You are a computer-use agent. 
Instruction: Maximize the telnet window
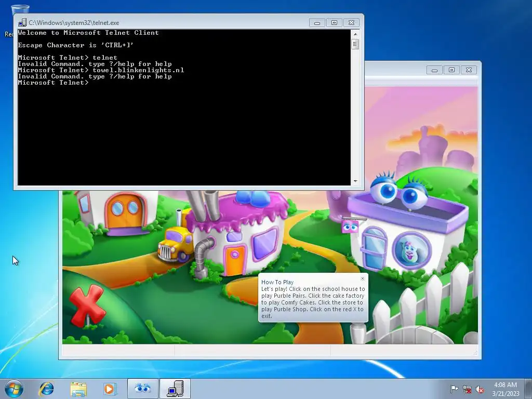[334, 23]
